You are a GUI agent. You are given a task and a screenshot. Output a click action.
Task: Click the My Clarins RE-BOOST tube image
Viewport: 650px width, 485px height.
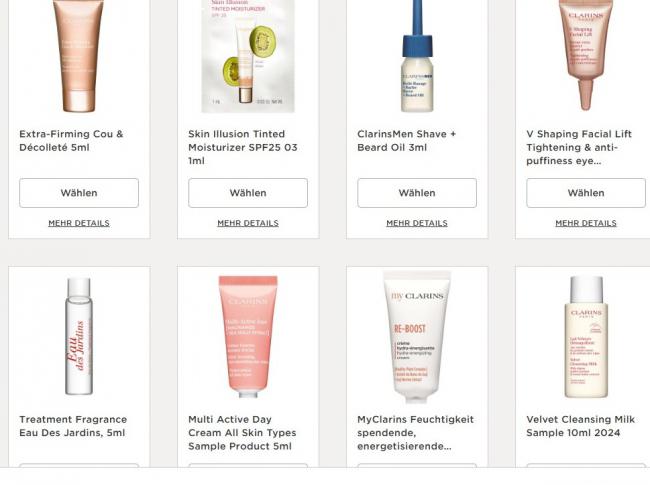(x=417, y=337)
